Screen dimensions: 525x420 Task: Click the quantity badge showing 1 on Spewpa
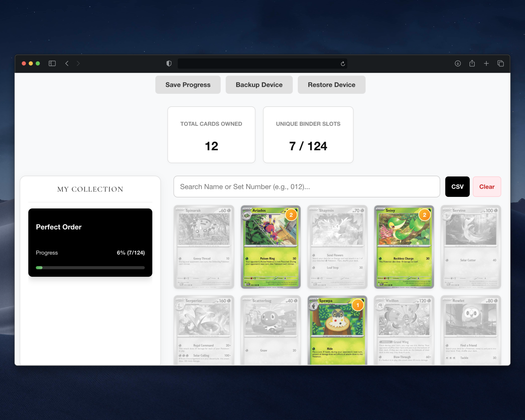pos(358,305)
